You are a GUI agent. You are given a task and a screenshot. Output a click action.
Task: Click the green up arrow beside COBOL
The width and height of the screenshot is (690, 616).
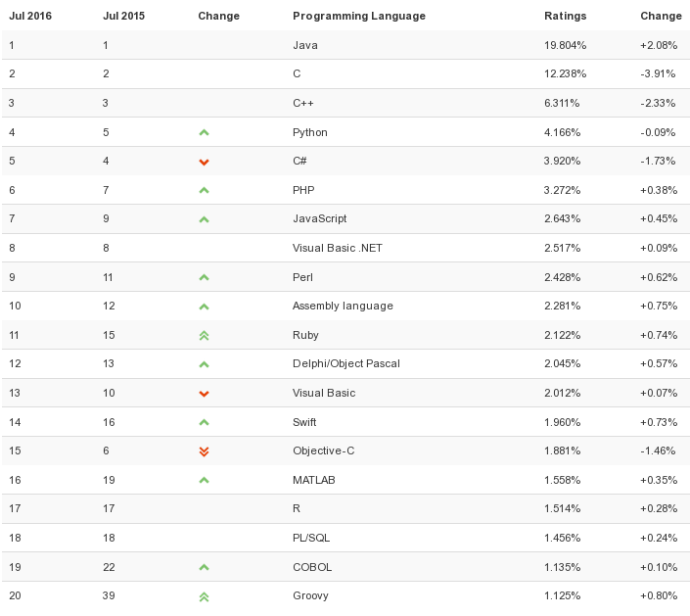click(204, 567)
